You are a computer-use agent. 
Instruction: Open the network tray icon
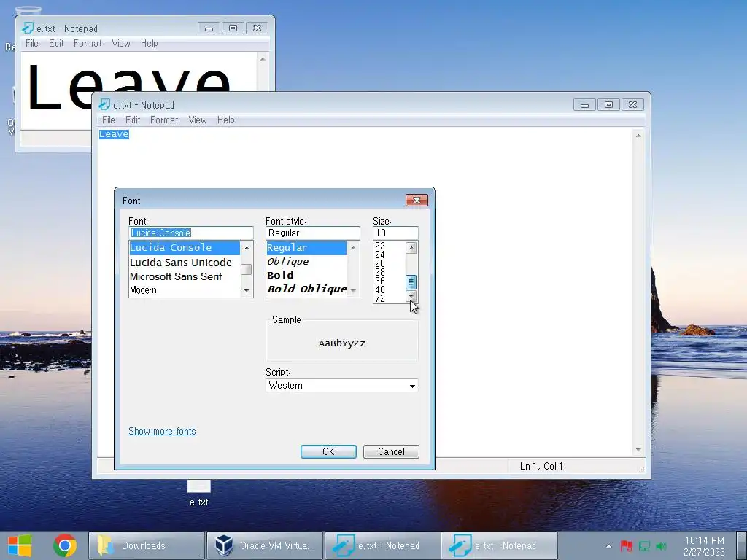pos(644,546)
